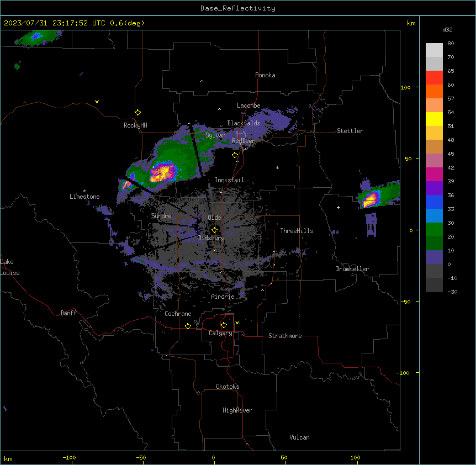This screenshot has width=476, height=465.
Task: Click the 80 value in the dBZ legend
Action: (451, 44)
